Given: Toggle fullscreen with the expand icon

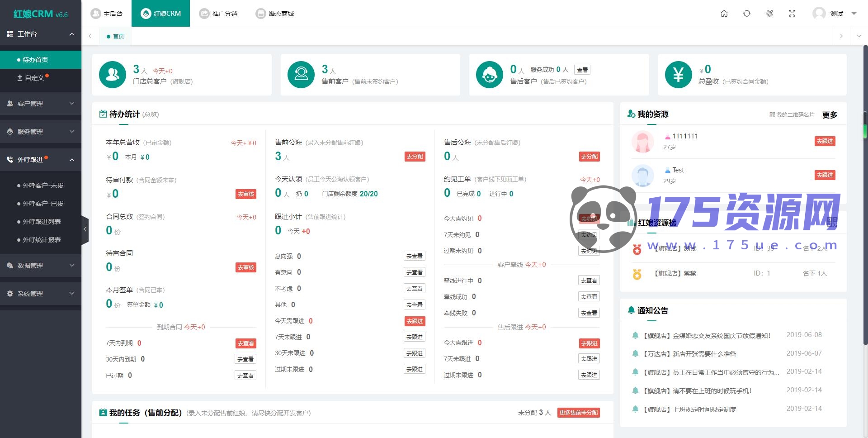Looking at the screenshot, I should 792,14.
